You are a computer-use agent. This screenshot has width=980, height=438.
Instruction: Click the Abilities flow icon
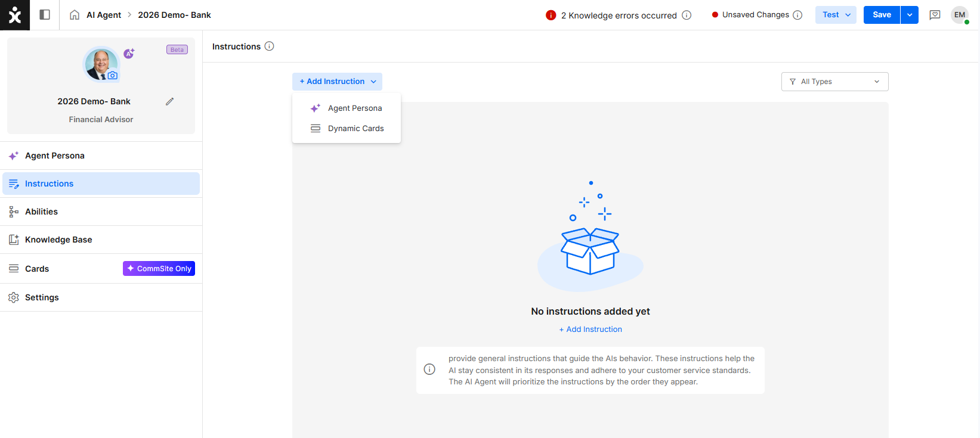[x=14, y=212]
